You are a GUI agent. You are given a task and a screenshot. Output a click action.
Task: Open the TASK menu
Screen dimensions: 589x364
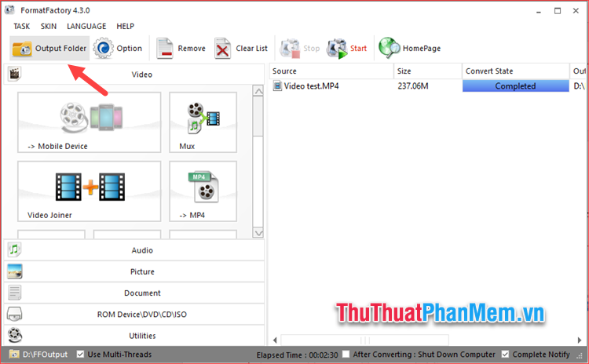click(22, 26)
